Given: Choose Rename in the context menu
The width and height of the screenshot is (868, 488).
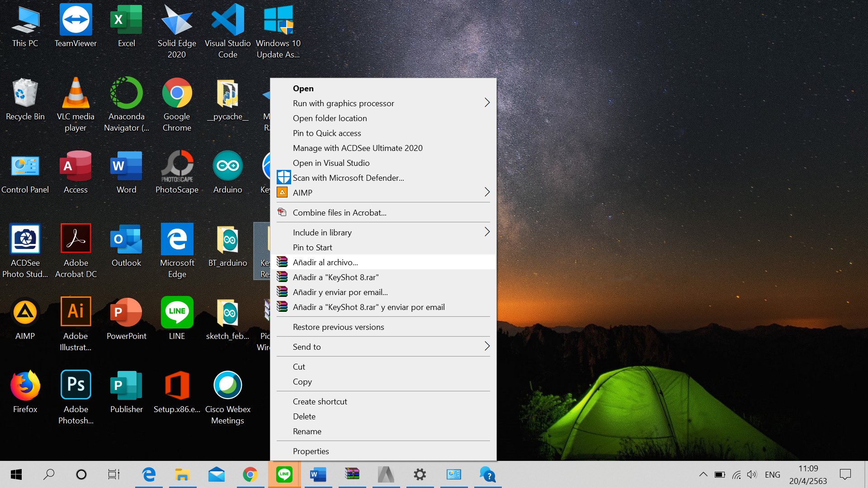Looking at the screenshot, I should pyautogui.click(x=383, y=432).
